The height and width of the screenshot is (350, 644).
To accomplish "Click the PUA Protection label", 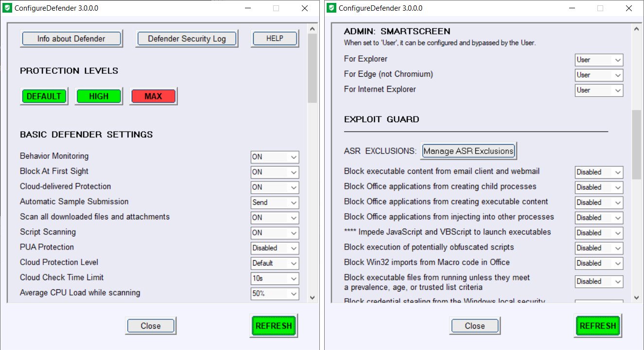I will (x=47, y=247).
